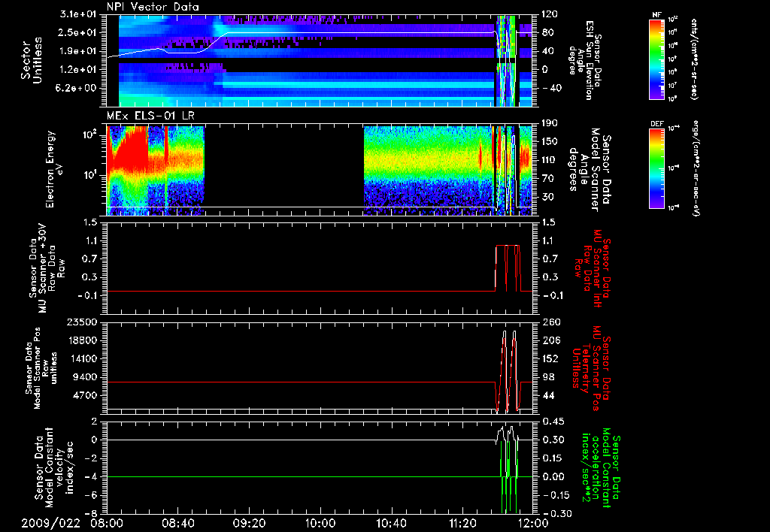Select the DEF color scale bar
This screenshot has height=532, width=770.
coord(657,168)
